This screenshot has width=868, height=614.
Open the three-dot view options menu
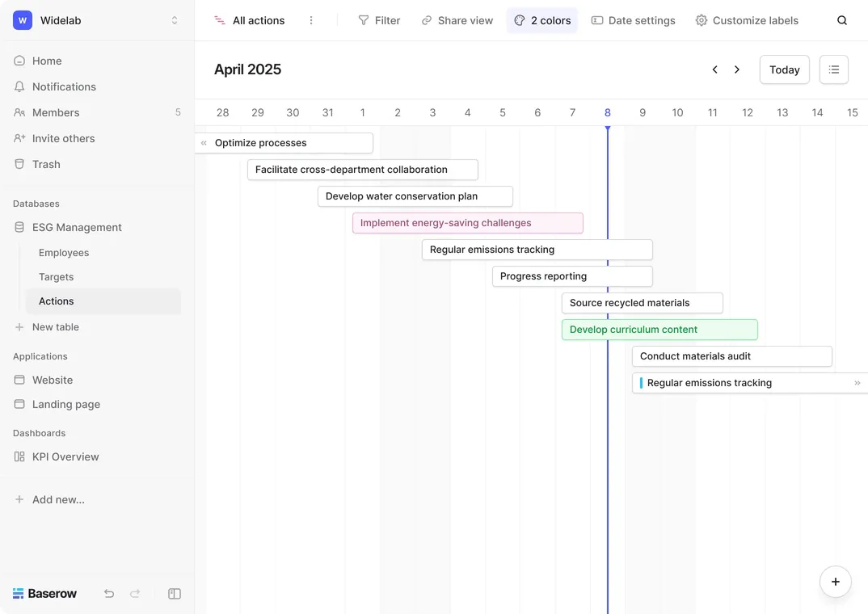[311, 20]
